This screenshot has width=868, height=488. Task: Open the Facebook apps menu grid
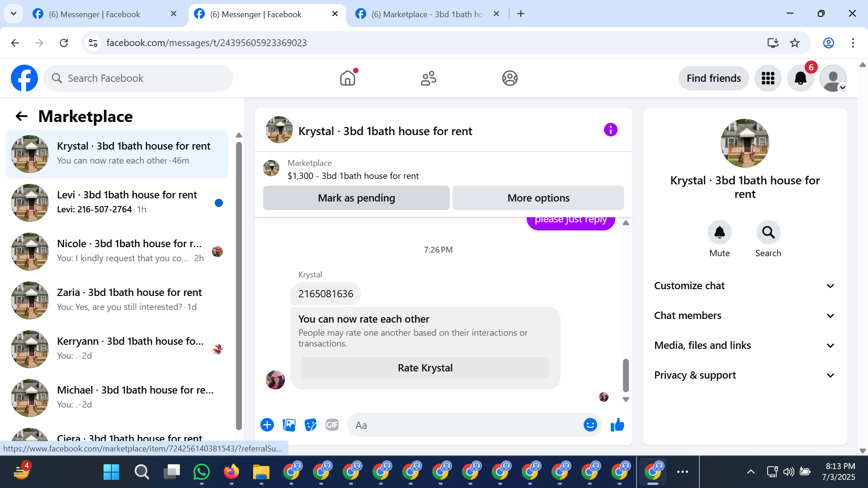[768, 79]
